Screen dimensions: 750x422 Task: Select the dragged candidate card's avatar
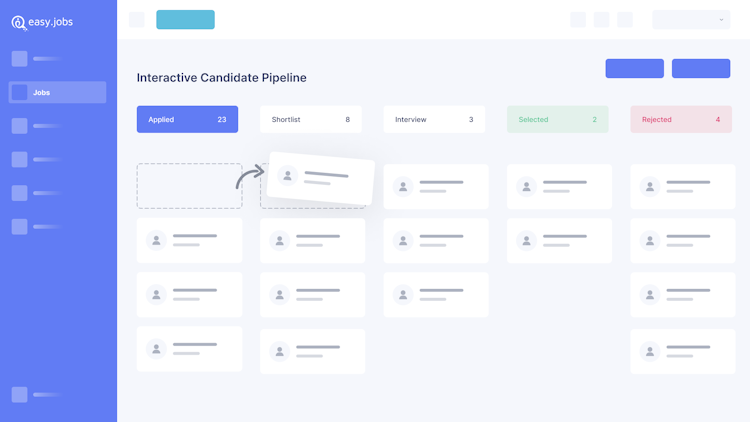point(288,176)
